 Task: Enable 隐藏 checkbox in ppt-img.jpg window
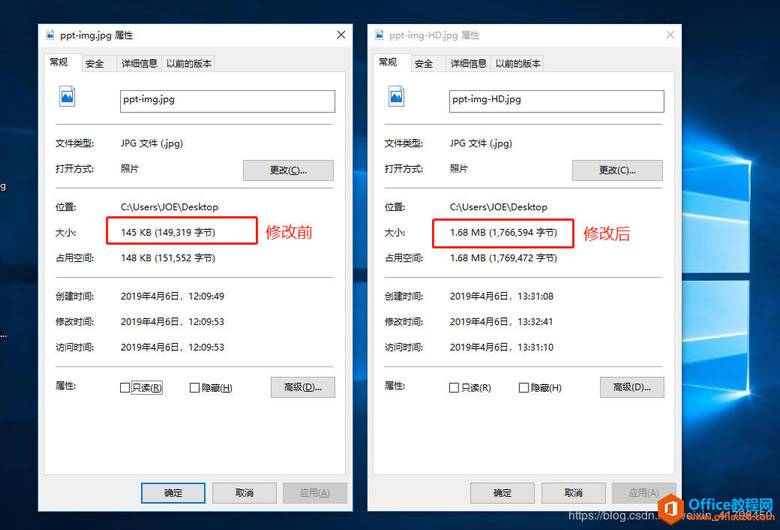pos(195,388)
